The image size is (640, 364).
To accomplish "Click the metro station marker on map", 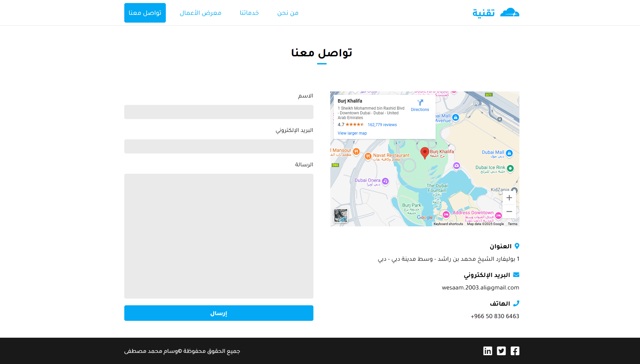I will tap(500, 119).
